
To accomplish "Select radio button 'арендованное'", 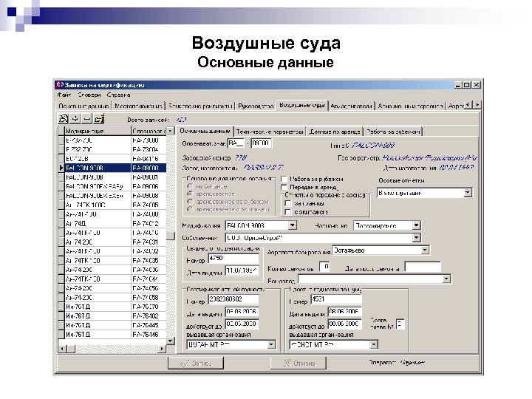I will 191,194.
